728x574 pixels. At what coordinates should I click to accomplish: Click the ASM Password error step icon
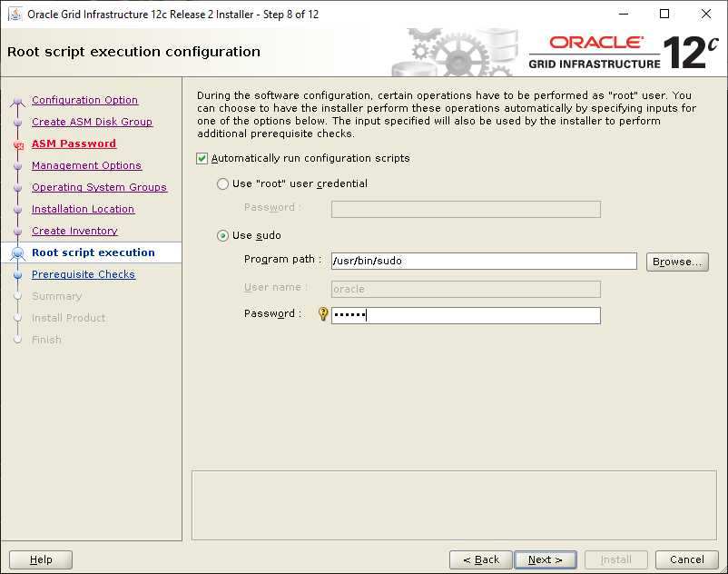(18, 144)
